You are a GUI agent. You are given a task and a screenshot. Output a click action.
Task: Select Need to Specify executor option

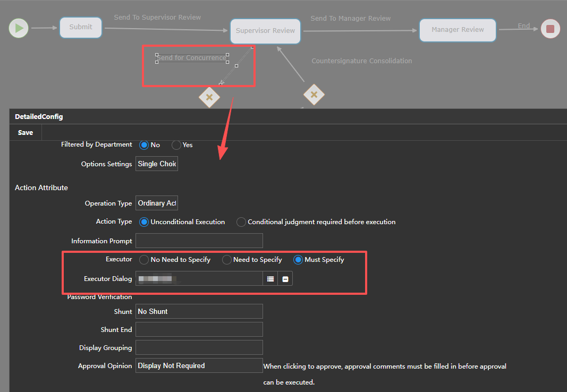(x=227, y=260)
